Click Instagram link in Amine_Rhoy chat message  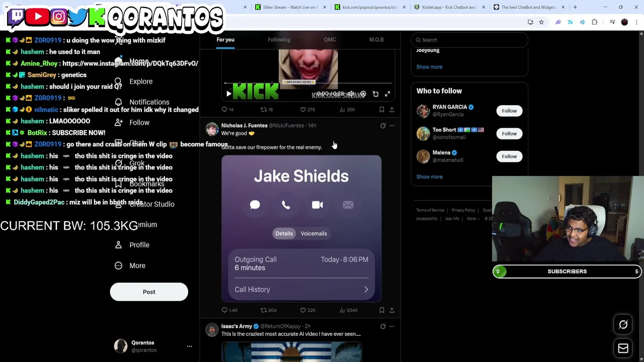[130, 63]
